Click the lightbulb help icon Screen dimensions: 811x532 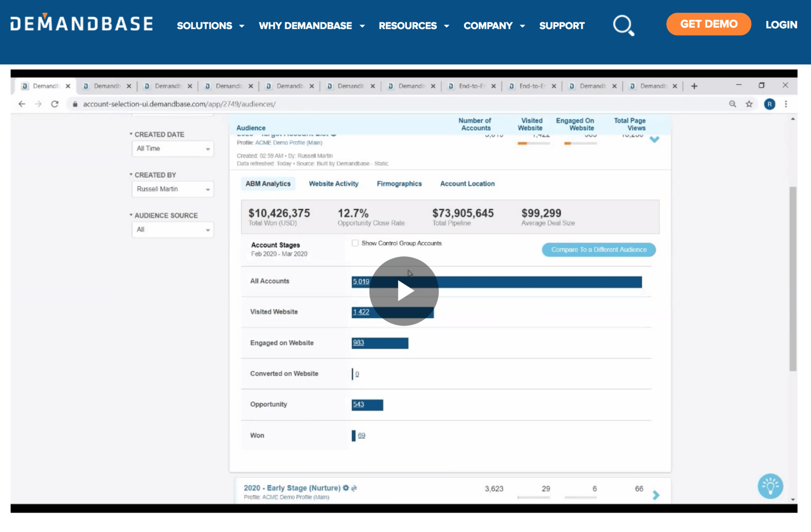(x=770, y=486)
